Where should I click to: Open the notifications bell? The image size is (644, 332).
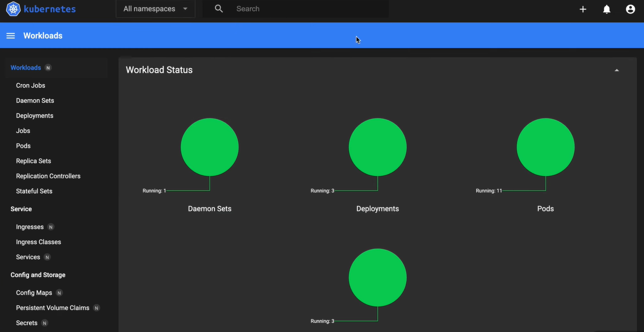pos(606,9)
